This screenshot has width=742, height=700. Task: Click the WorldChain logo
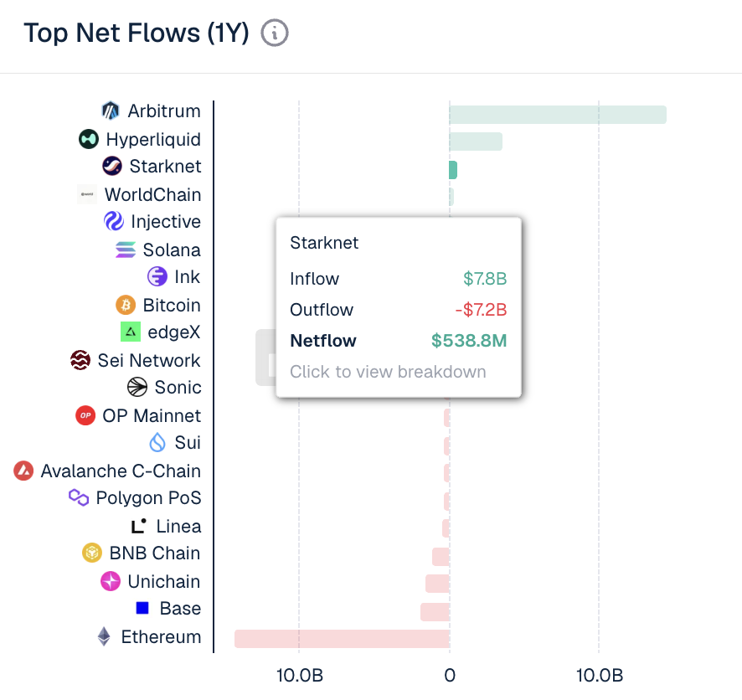87,194
